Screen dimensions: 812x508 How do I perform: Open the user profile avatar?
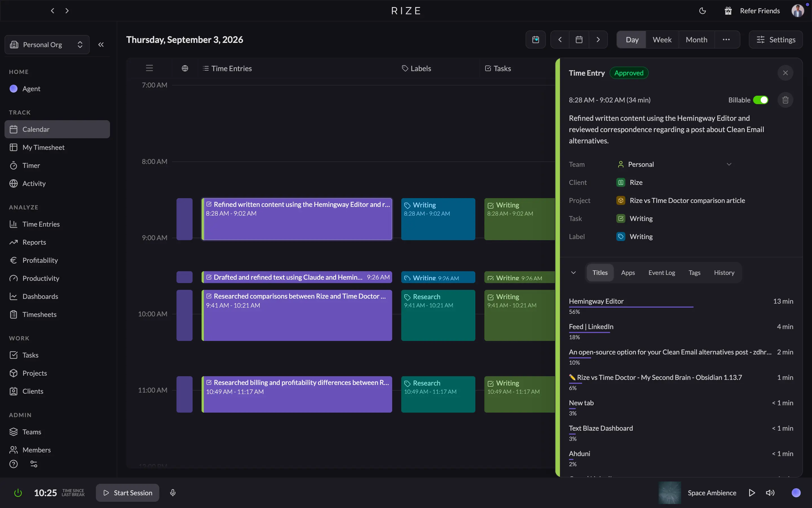pos(798,11)
